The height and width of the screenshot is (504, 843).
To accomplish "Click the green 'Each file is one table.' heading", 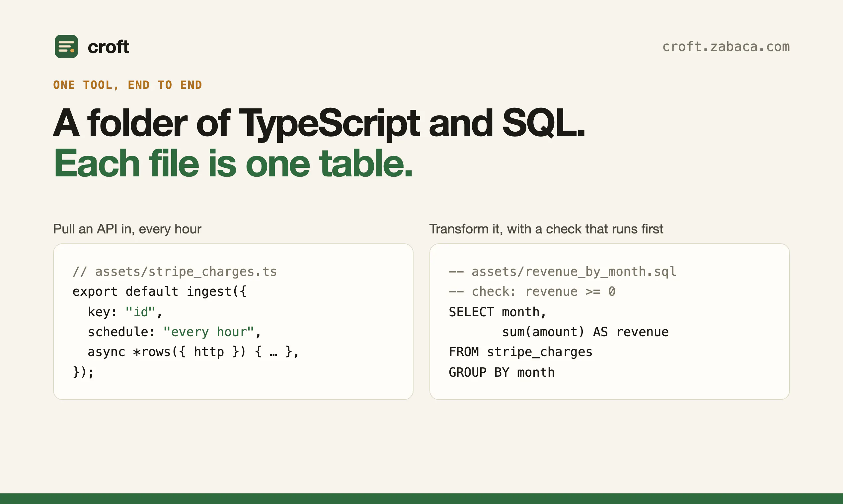I will coord(233,164).
